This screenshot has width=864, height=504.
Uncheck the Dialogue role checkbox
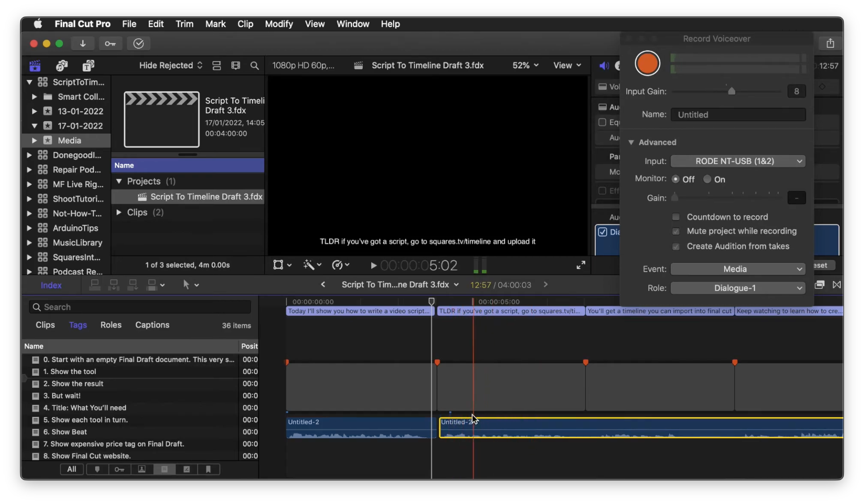(x=603, y=232)
